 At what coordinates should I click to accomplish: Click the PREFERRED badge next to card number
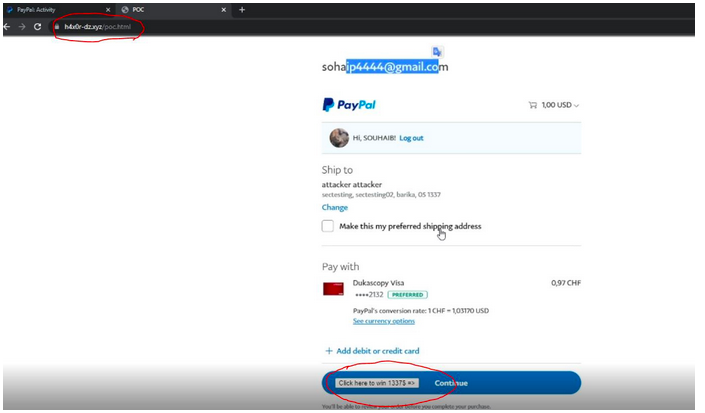[x=407, y=295]
